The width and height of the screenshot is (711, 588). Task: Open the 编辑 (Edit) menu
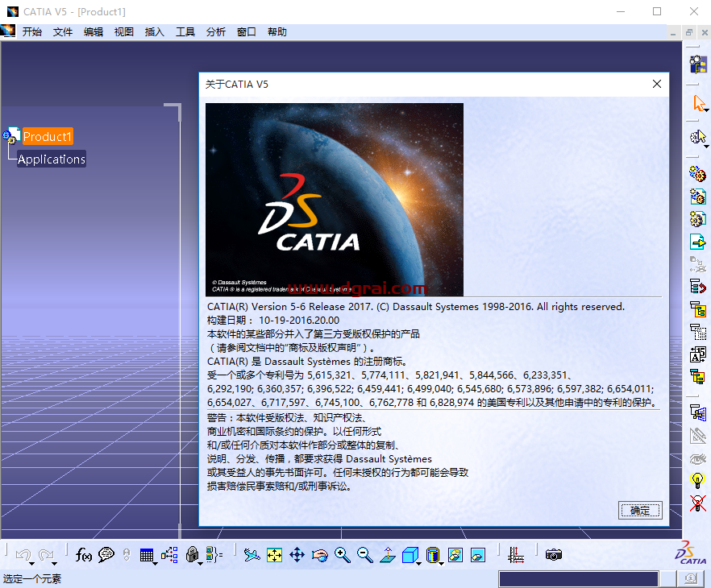click(94, 31)
